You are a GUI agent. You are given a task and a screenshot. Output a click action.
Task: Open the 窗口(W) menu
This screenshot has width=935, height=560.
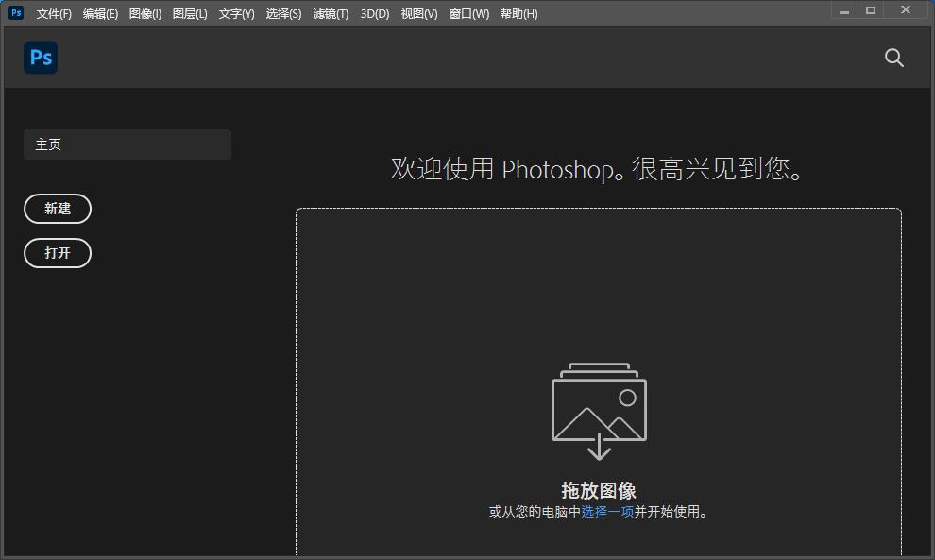click(x=469, y=14)
